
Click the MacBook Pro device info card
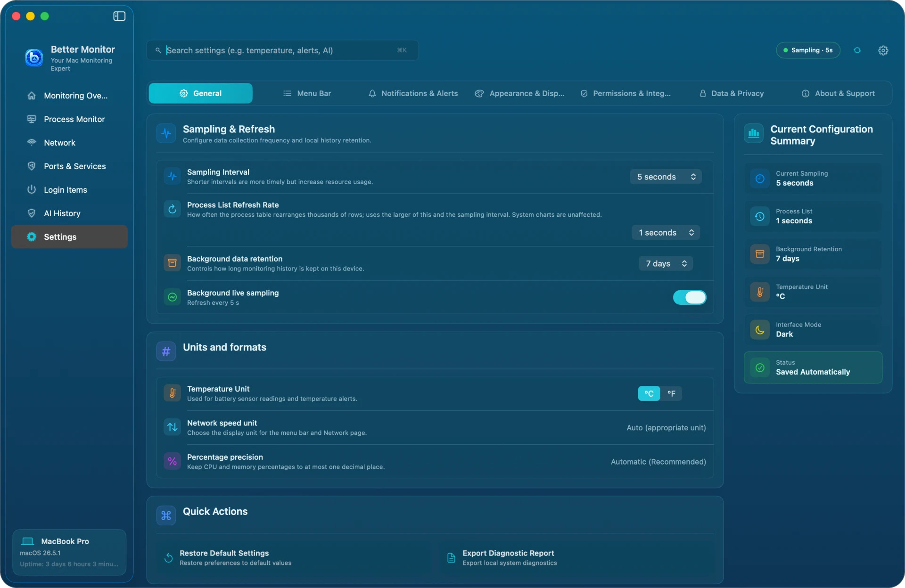69,552
